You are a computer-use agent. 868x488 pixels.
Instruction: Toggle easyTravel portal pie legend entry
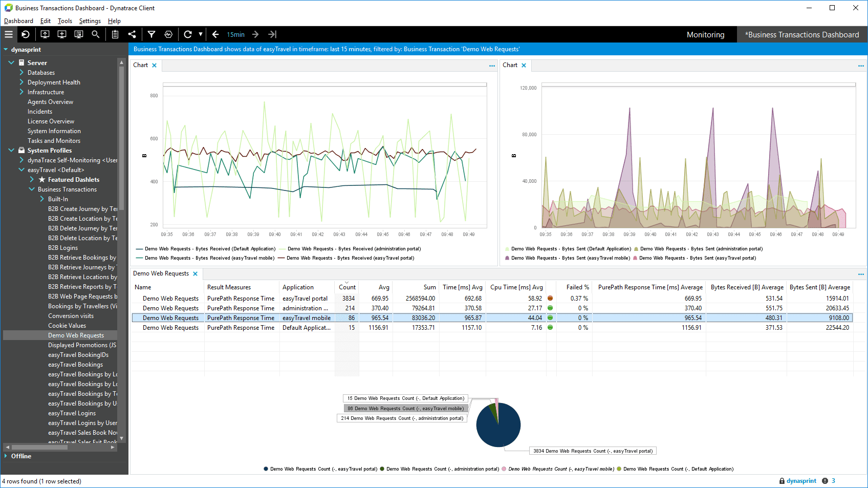coord(320,469)
